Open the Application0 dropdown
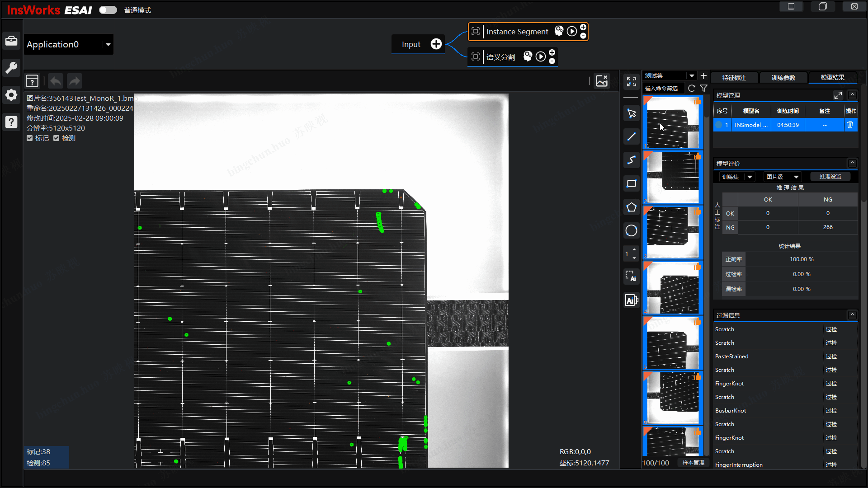 click(x=108, y=44)
